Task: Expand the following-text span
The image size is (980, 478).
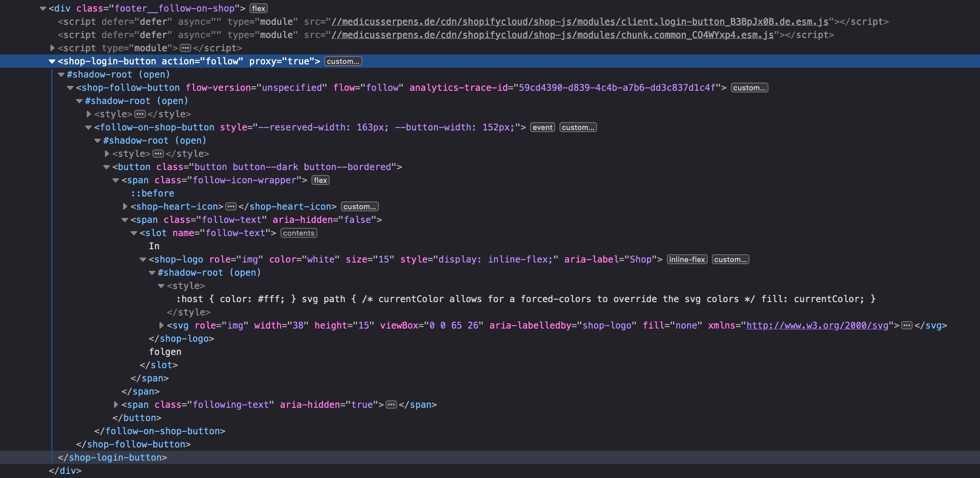Action: click(116, 405)
